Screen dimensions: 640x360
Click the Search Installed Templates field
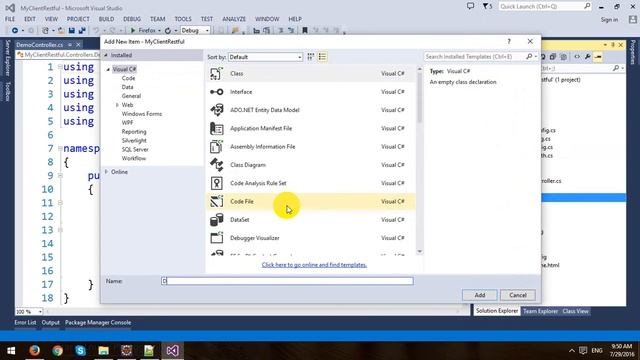point(474,57)
